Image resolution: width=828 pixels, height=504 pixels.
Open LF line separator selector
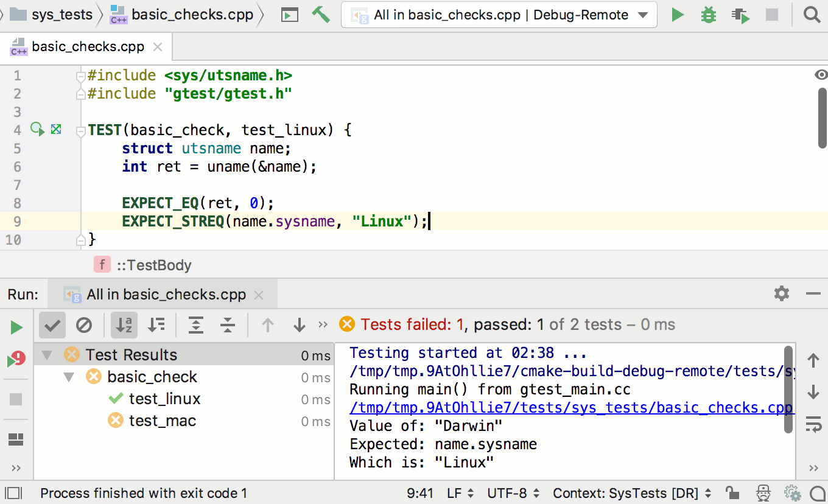(x=460, y=493)
